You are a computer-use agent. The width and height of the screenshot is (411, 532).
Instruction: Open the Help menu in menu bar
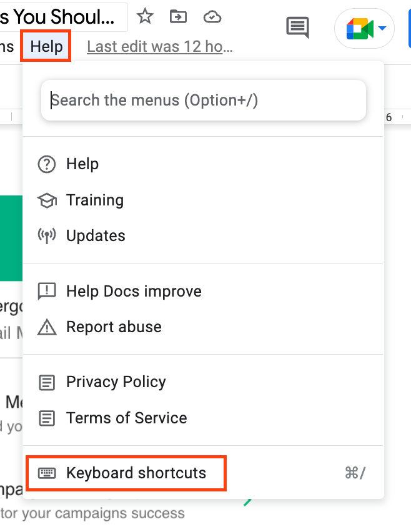click(46, 46)
